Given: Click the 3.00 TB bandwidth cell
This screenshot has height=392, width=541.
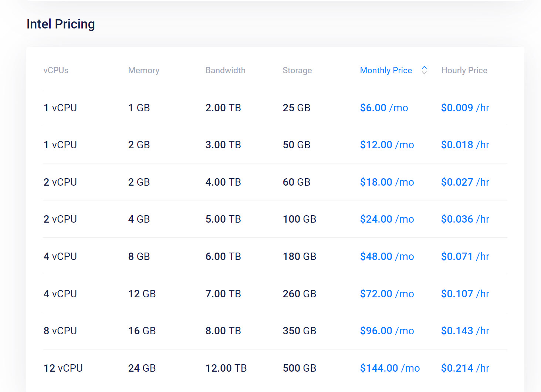Looking at the screenshot, I should click(223, 145).
